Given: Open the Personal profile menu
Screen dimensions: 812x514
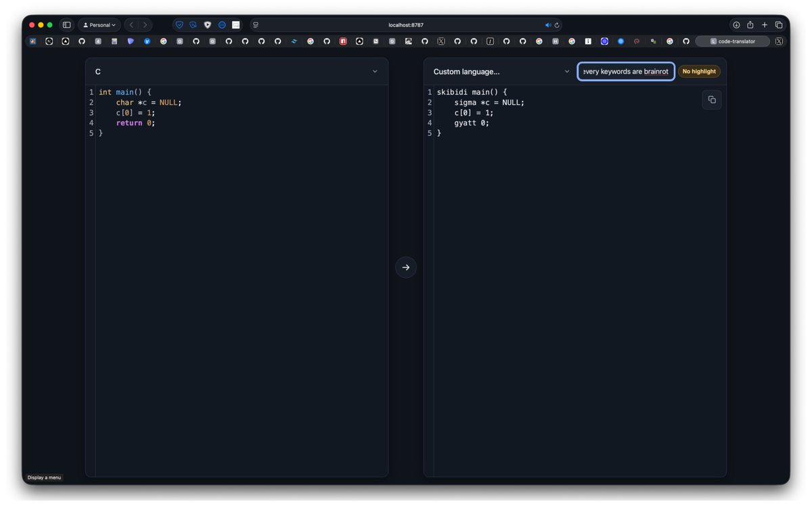Looking at the screenshot, I should (x=99, y=25).
